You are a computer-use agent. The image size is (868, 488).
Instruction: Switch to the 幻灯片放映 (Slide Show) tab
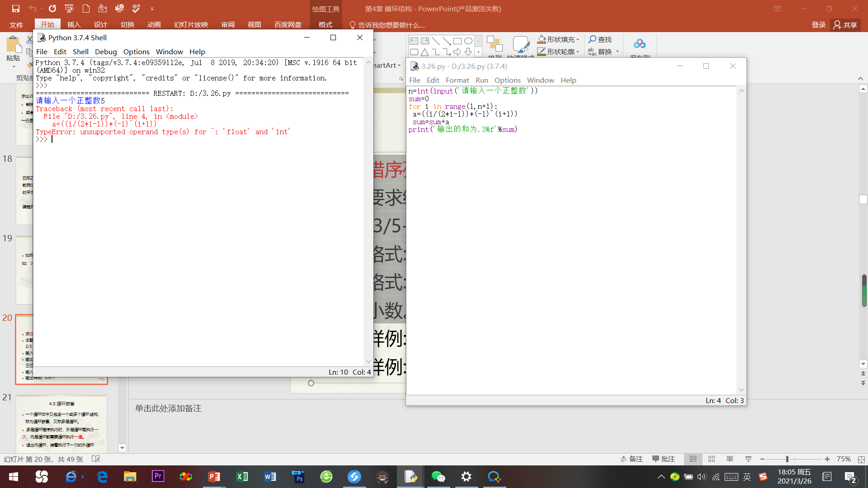[x=191, y=25]
